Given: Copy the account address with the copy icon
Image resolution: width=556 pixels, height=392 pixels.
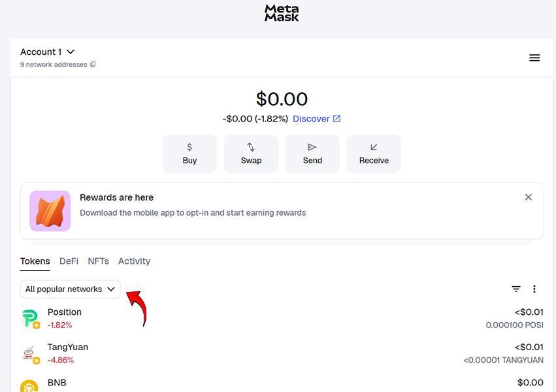Looking at the screenshot, I should (x=93, y=64).
